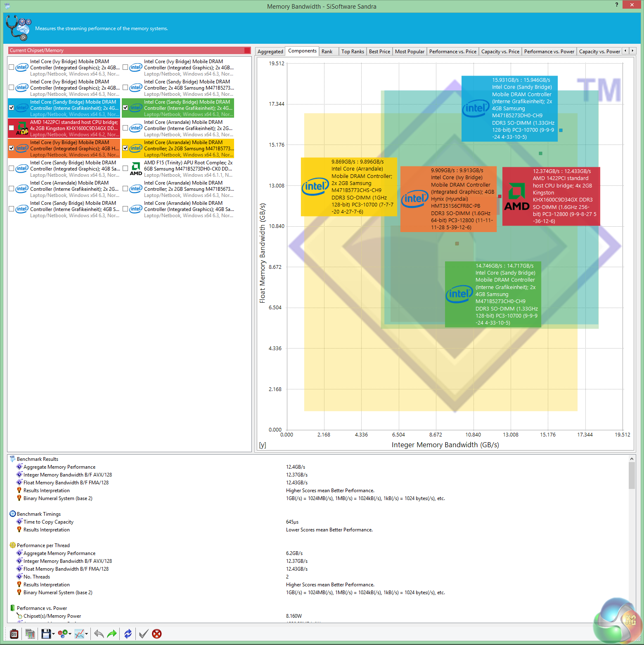This screenshot has width=644, height=645.
Task: Check the Sandy Bridge Samsung M471B5273 entry checkbox
Action: tap(125, 88)
